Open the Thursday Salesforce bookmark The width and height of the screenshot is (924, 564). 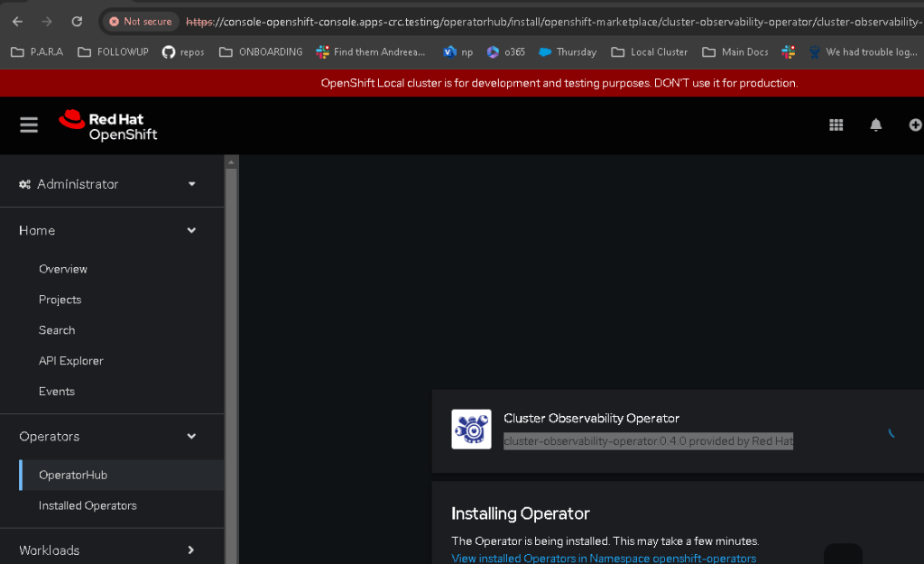(568, 51)
